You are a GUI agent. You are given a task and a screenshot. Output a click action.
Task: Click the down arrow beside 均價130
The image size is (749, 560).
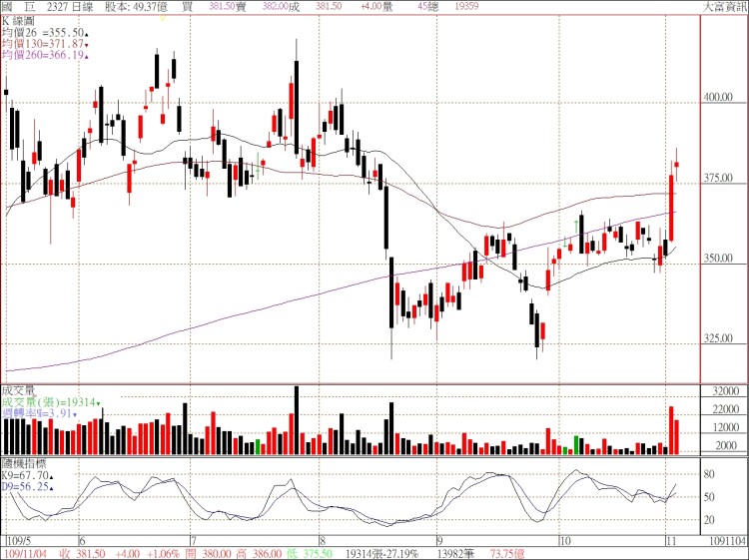coord(87,45)
